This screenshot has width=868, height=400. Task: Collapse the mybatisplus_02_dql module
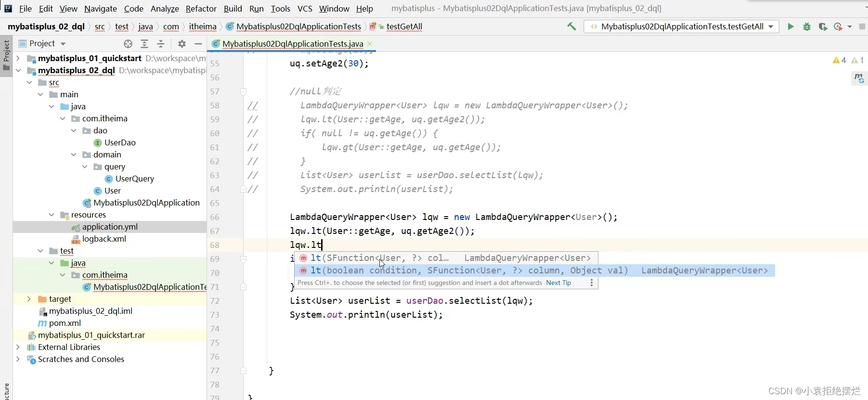coord(18,70)
